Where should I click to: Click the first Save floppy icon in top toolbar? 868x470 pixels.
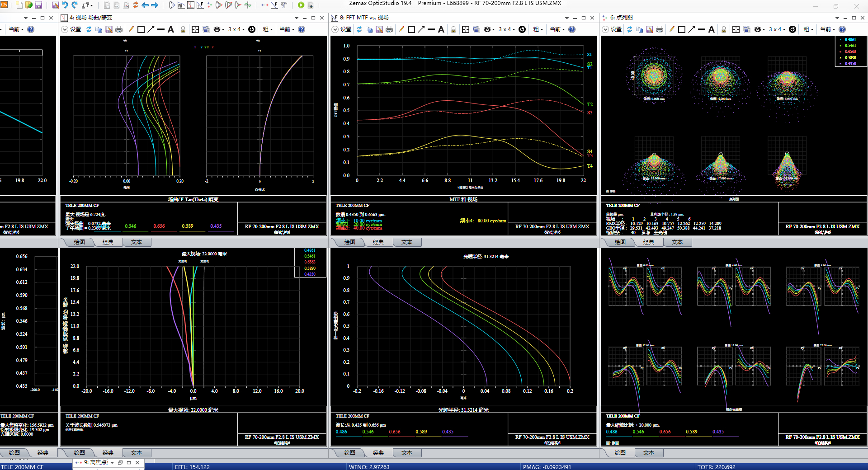click(x=38, y=5)
